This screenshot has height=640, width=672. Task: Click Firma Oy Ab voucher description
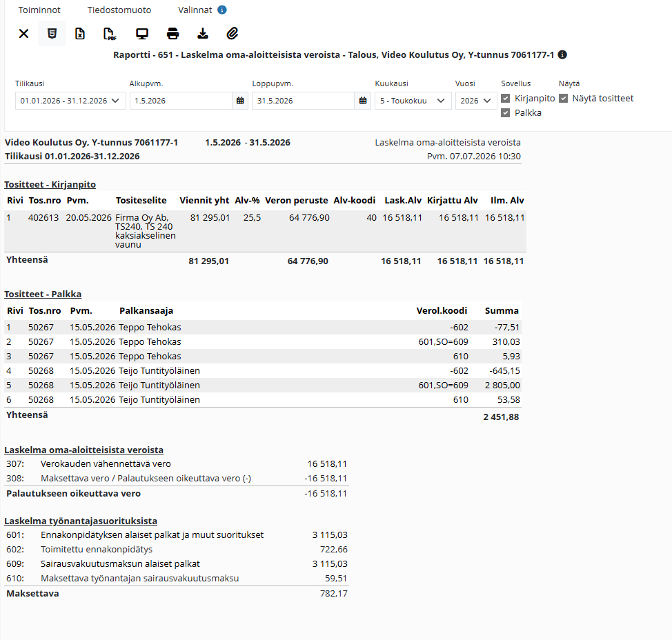point(146,231)
